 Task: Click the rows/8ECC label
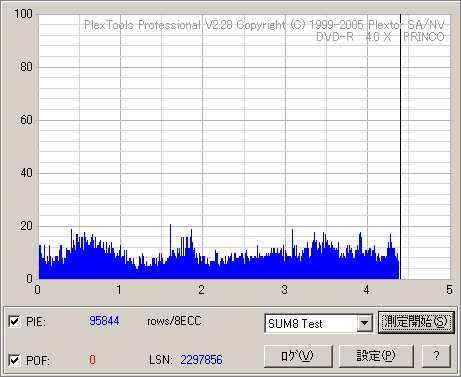click(174, 321)
